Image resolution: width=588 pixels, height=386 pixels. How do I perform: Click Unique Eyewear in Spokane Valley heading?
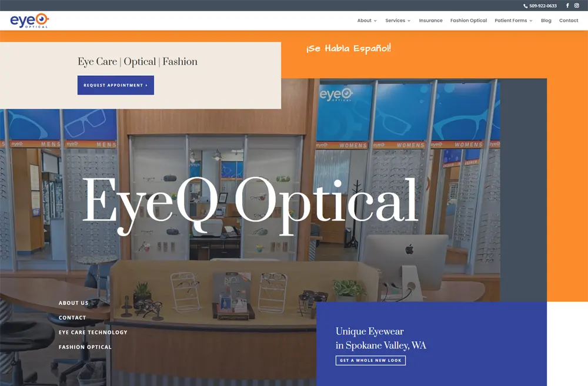(380, 338)
